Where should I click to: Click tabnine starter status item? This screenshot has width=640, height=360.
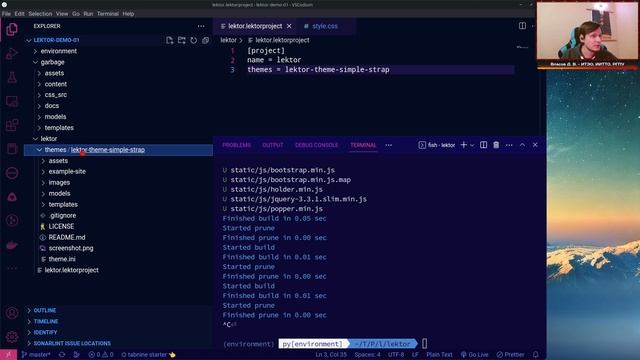point(148,355)
